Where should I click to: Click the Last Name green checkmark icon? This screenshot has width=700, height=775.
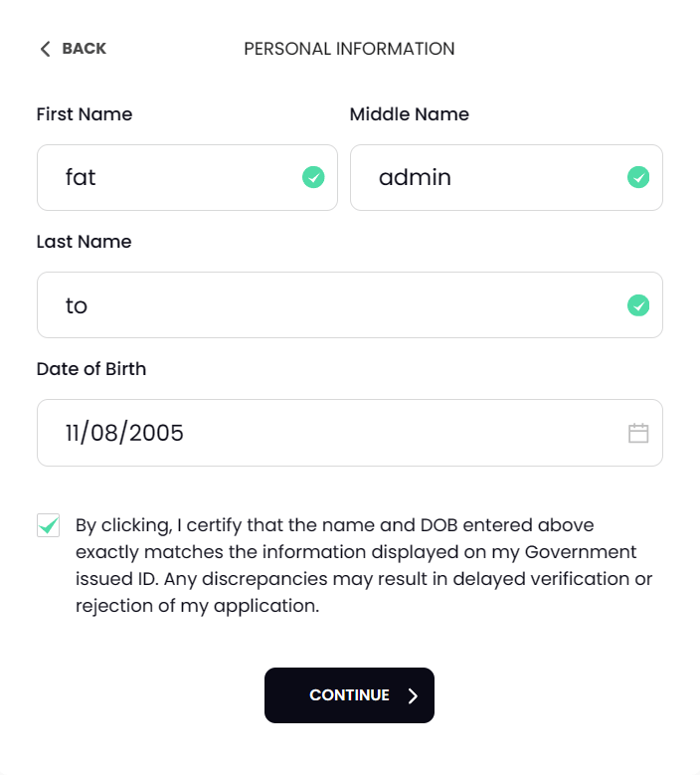click(x=638, y=305)
